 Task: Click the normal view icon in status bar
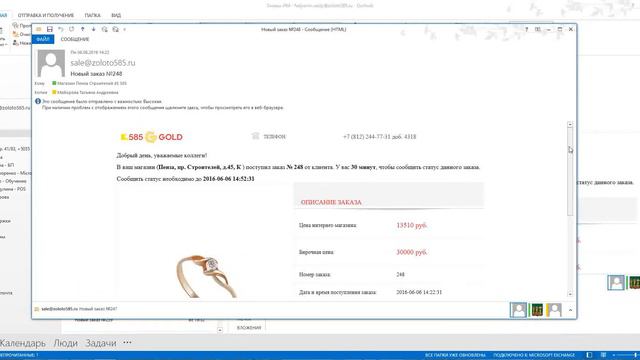click(589, 355)
